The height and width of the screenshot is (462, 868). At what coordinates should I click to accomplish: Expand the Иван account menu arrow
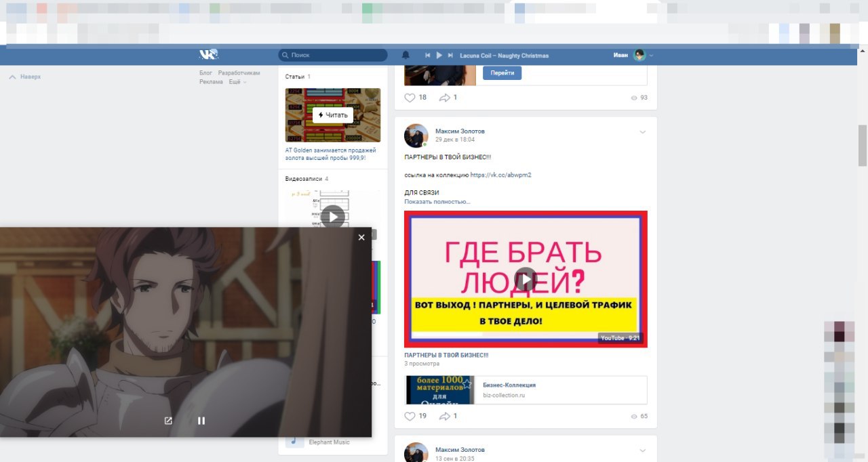652,56
